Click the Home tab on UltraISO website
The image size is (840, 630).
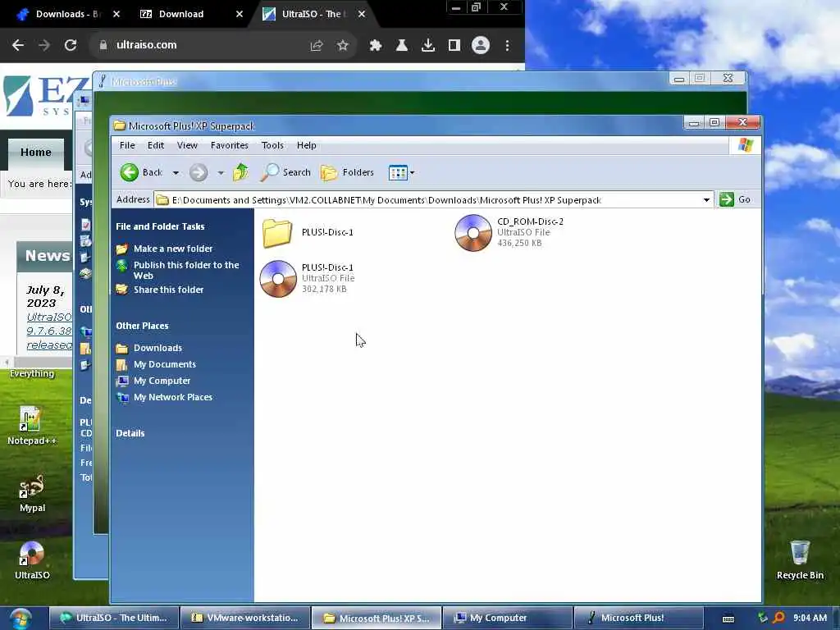click(x=36, y=152)
